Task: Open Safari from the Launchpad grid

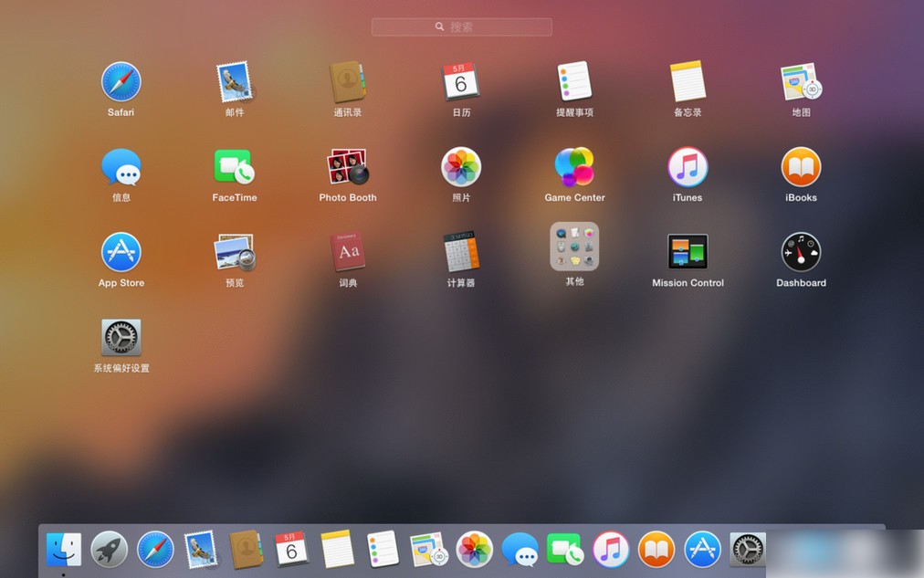Action: tap(121, 82)
